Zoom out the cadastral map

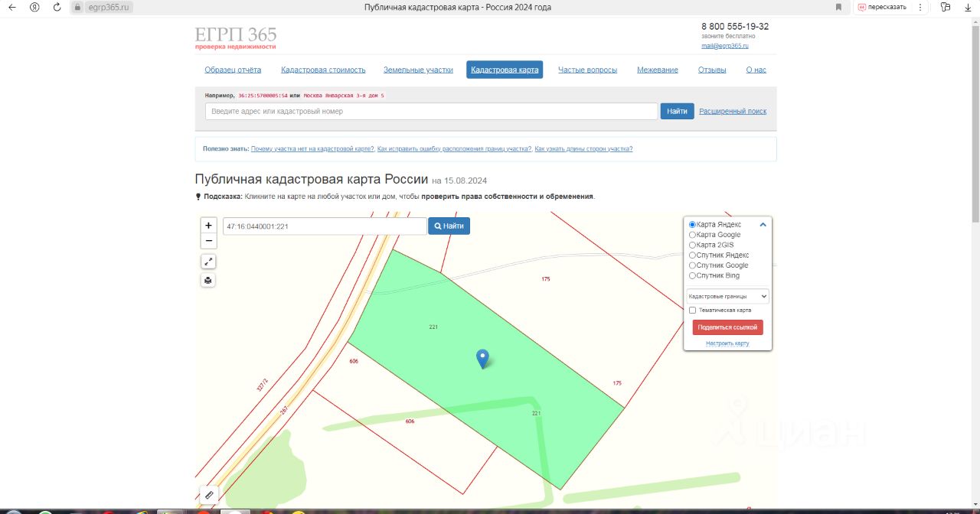[x=208, y=241]
